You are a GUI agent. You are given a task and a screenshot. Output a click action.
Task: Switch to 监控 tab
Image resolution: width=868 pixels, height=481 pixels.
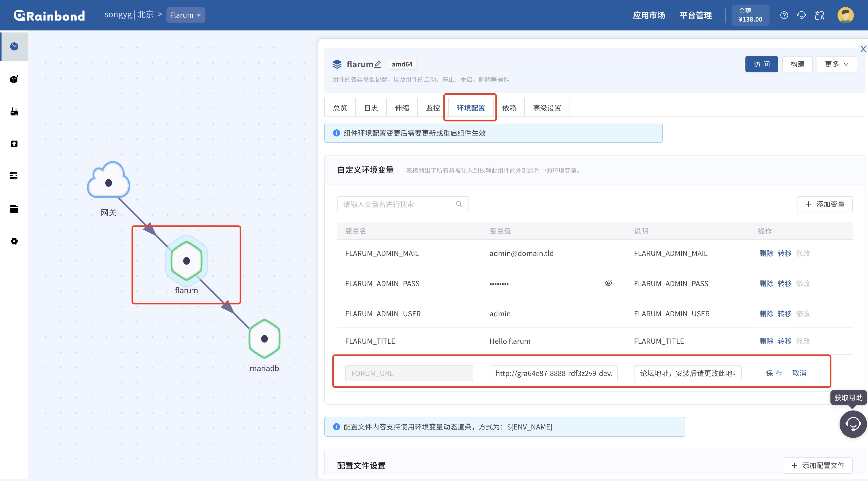coord(433,108)
